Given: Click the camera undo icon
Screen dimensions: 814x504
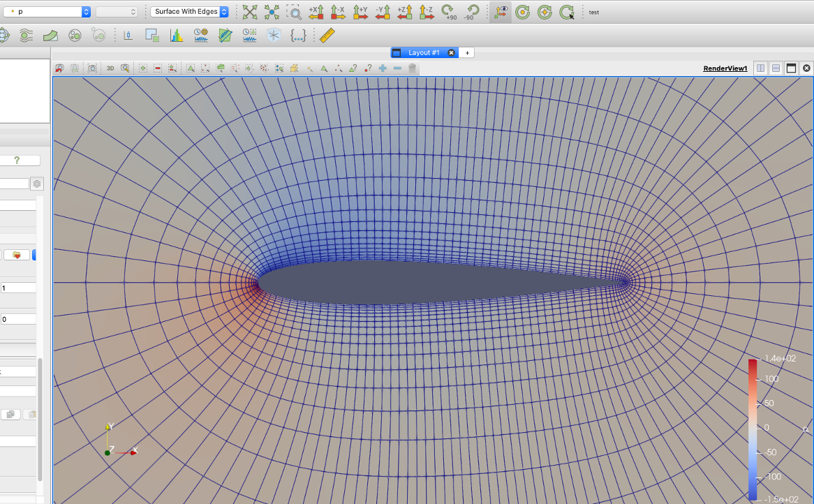Looking at the screenshot, I should 59,68.
